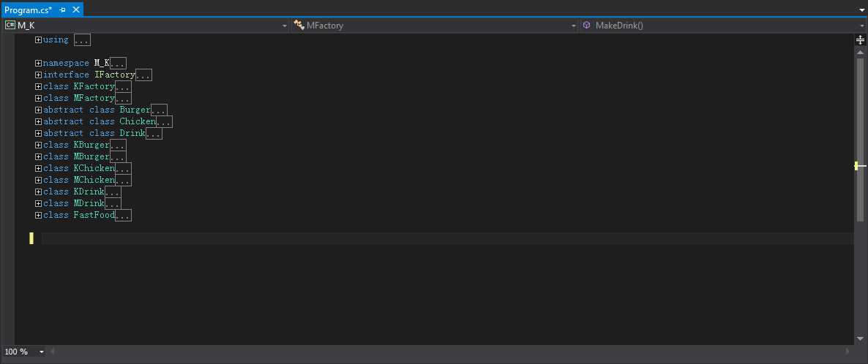Click the ellipsis box after KDrink
Viewport: 868px width, 364px height.
[x=113, y=192]
